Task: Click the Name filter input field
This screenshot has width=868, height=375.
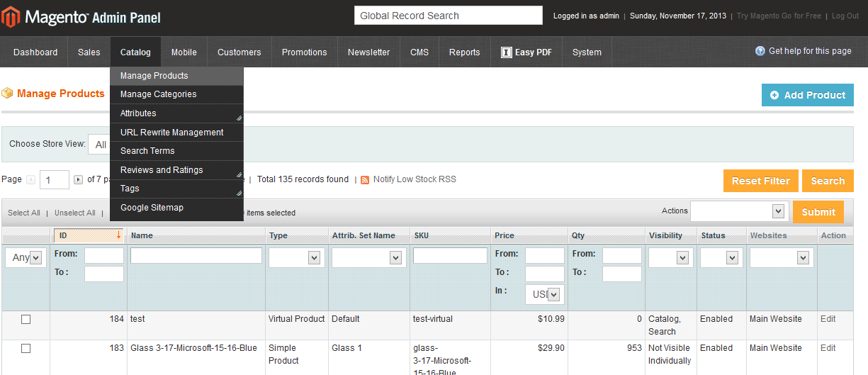Action: 196,256
